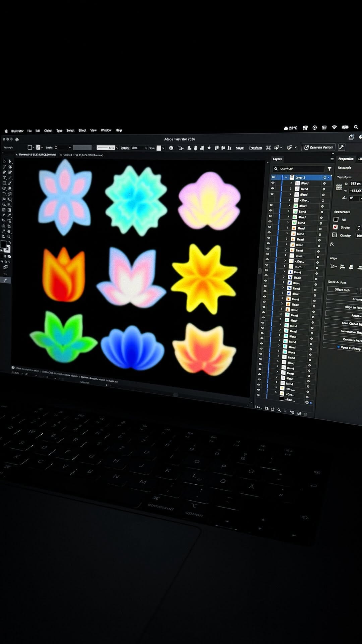Hide Layer 1 using its eye icon

273,177
